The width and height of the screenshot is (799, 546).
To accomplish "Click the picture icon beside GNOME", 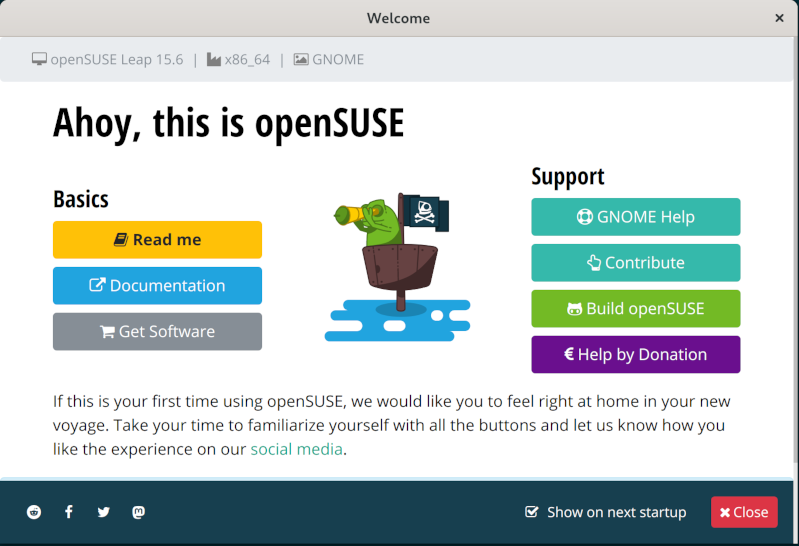I will [x=300, y=59].
